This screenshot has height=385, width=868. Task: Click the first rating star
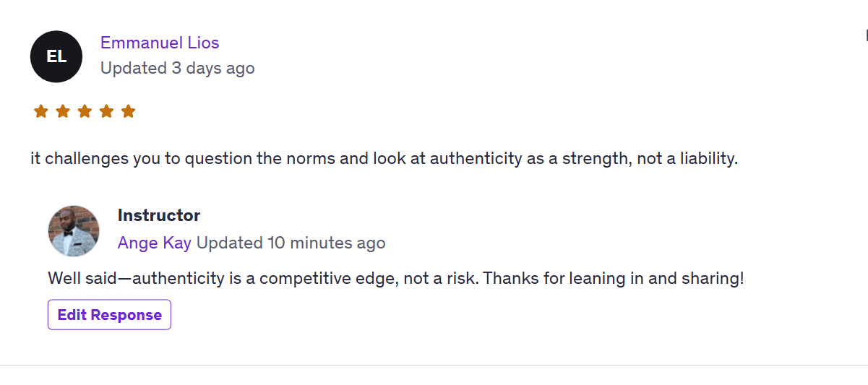[x=41, y=111]
